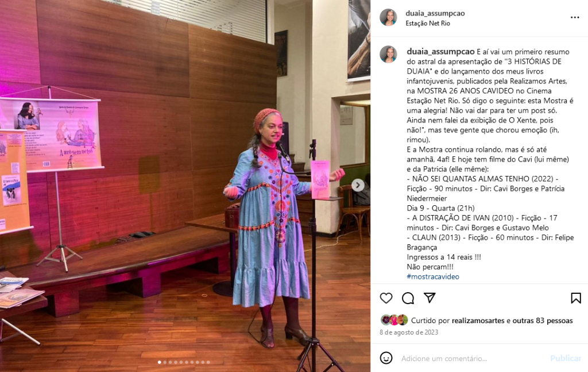The height and width of the screenshot is (372, 588).
Task: Open emoji picker smiley icon
Action: (x=386, y=358)
